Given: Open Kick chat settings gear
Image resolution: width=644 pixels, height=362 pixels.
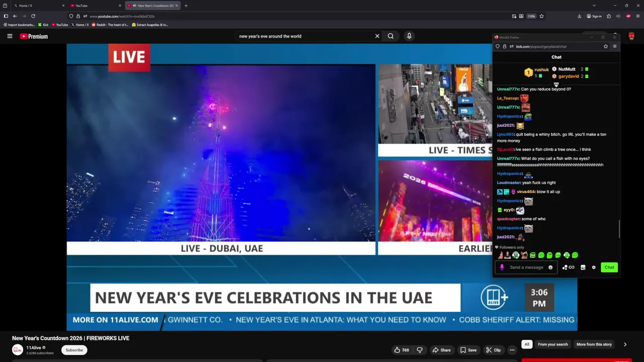Looking at the screenshot, I should 594,267.
